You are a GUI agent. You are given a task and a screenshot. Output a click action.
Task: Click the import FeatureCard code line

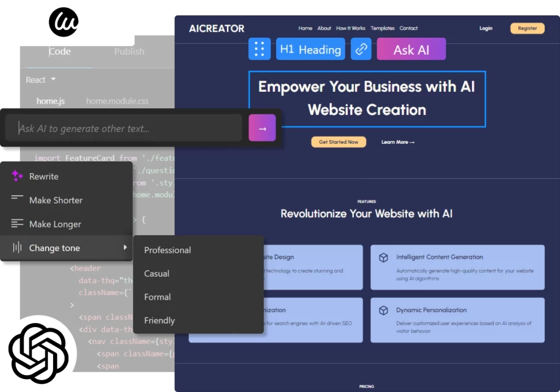click(104, 158)
